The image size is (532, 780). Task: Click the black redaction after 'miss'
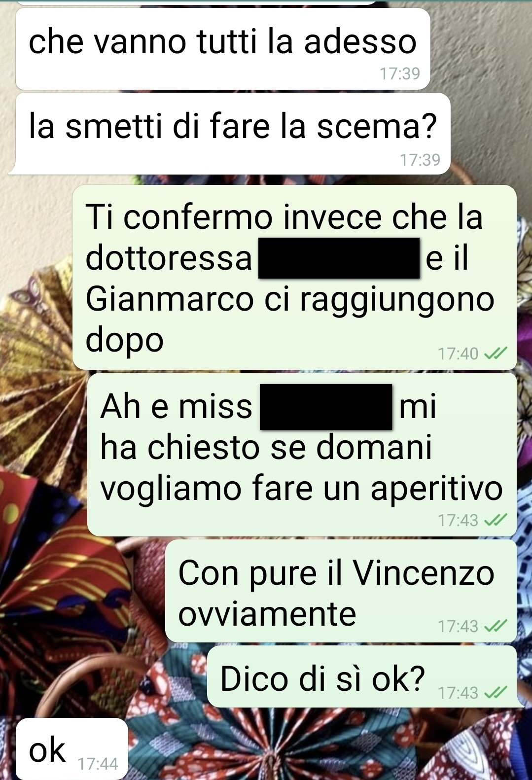pos(326,407)
